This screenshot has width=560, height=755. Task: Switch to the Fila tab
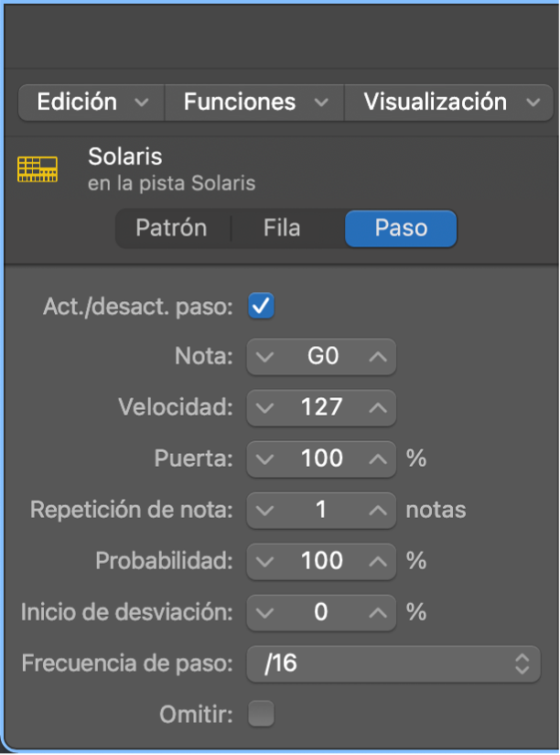(283, 229)
